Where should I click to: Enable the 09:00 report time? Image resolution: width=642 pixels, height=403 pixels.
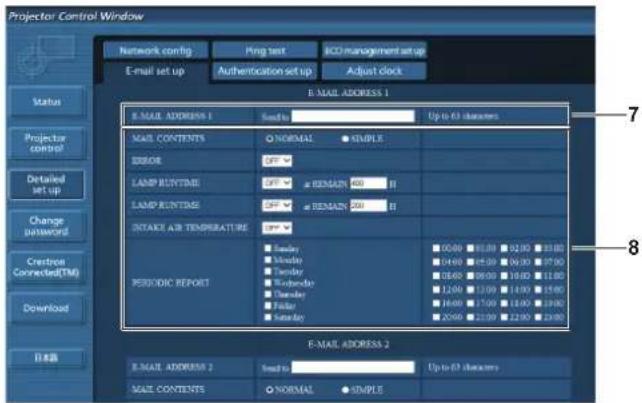(470, 276)
